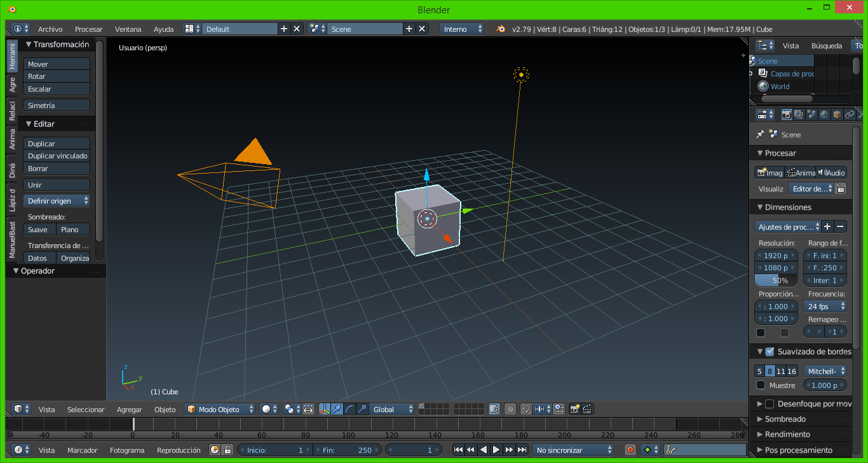Open the Archivo menu
This screenshot has width=868, height=463.
(50, 29)
